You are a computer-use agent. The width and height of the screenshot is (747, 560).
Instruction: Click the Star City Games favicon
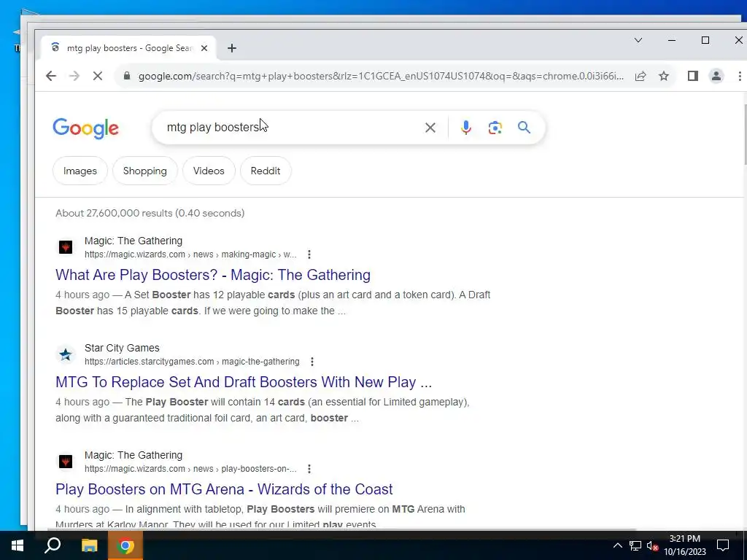[66, 354]
